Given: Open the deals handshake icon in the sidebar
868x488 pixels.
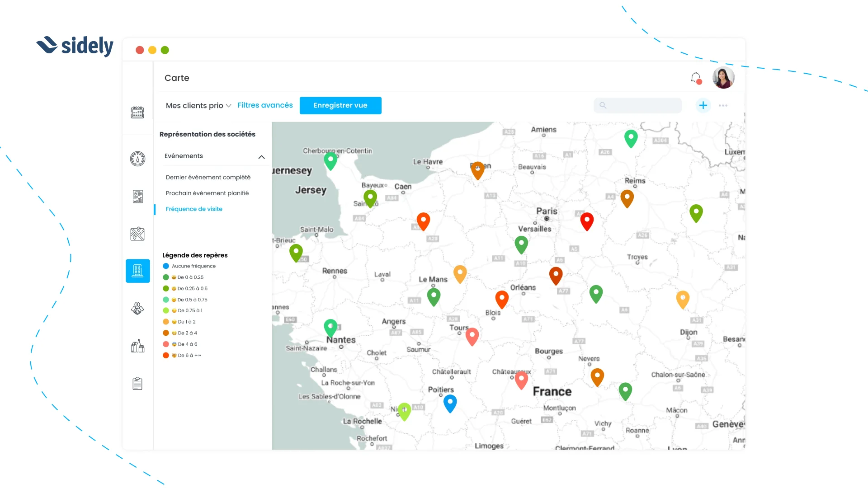Looking at the screenshot, I should tap(137, 309).
